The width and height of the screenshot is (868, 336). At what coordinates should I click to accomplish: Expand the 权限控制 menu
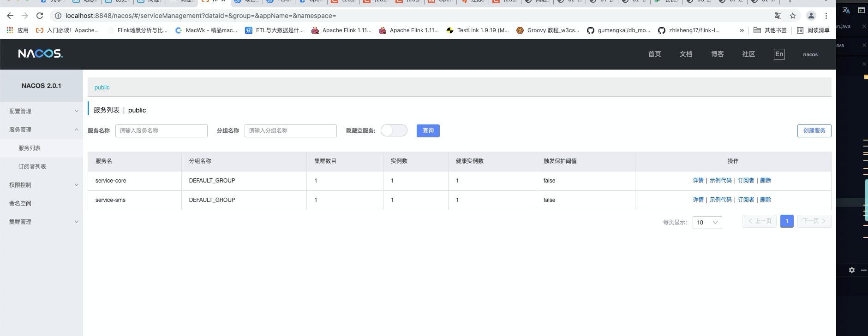42,185
